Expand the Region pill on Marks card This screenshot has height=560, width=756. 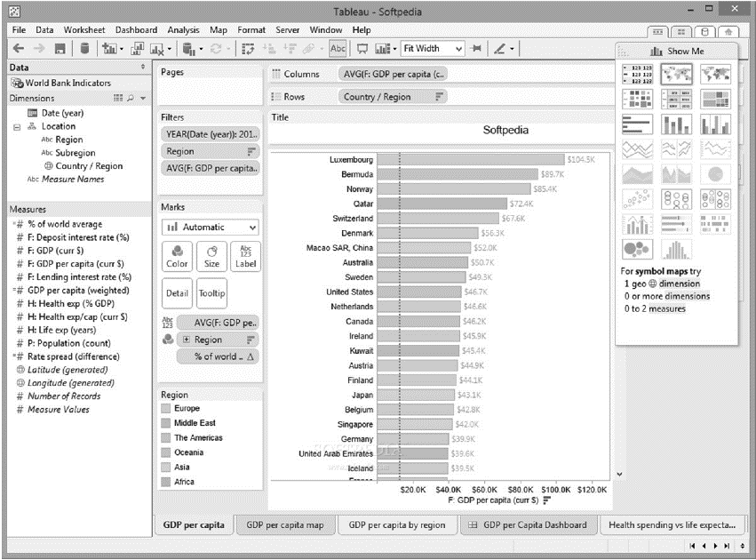(x=186, y=340)
